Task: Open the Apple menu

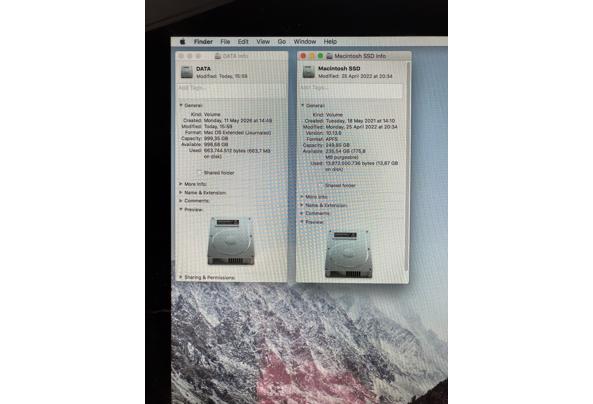Action: click(x=182, y=42)
